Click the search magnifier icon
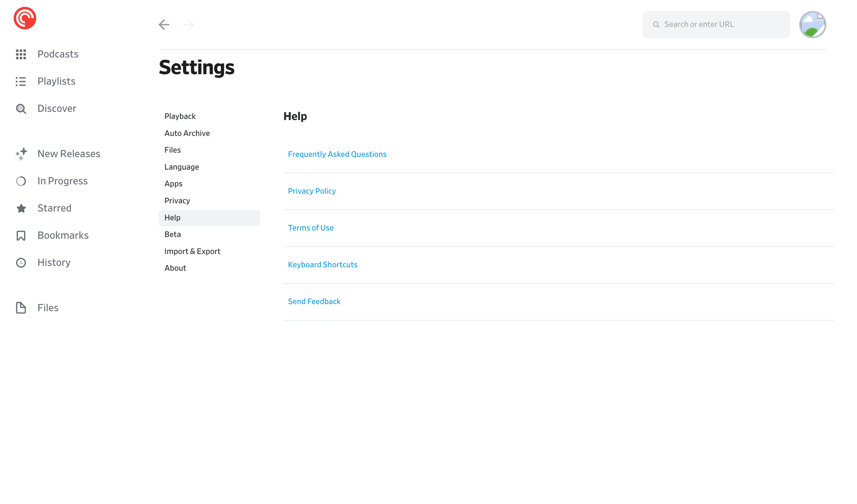857x504 pixels. 656,25
